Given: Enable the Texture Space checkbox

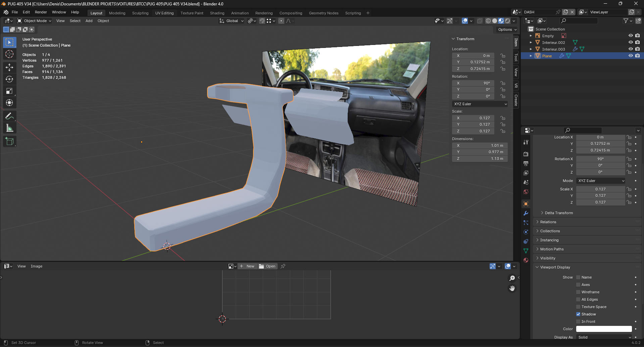Looking at the screenshot, I should [578, 307].
